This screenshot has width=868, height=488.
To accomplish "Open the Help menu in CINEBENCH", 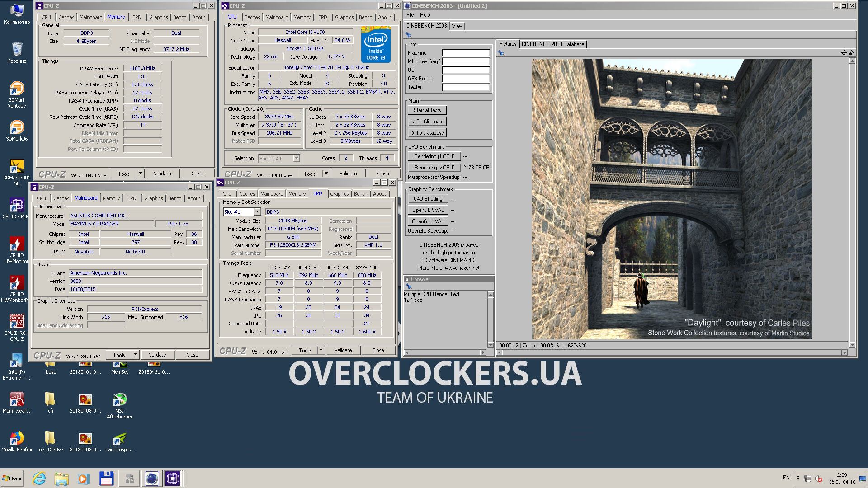I will [x=425, y=15].
